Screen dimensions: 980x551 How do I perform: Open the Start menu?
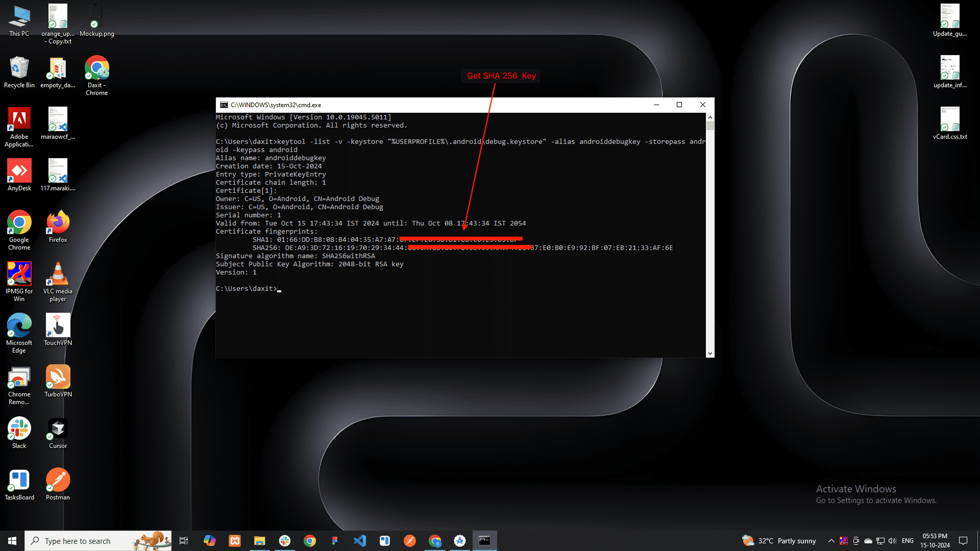pyautogui.click(x=11, y=540)
